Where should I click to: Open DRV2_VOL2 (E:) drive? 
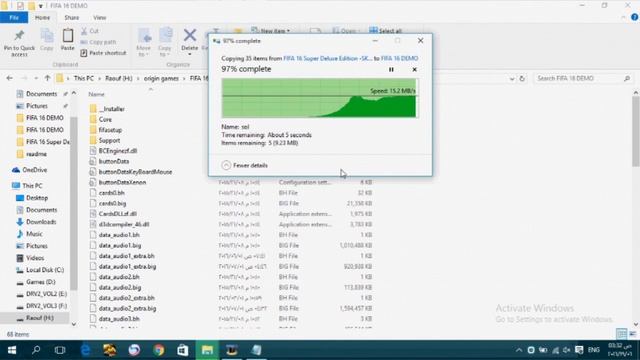[41, 294]
